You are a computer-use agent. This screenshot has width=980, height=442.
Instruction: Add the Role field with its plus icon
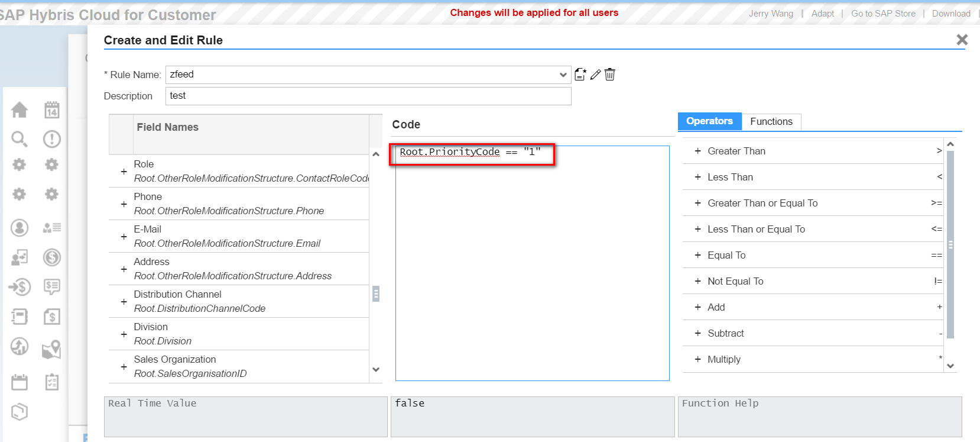click(124, 172)
